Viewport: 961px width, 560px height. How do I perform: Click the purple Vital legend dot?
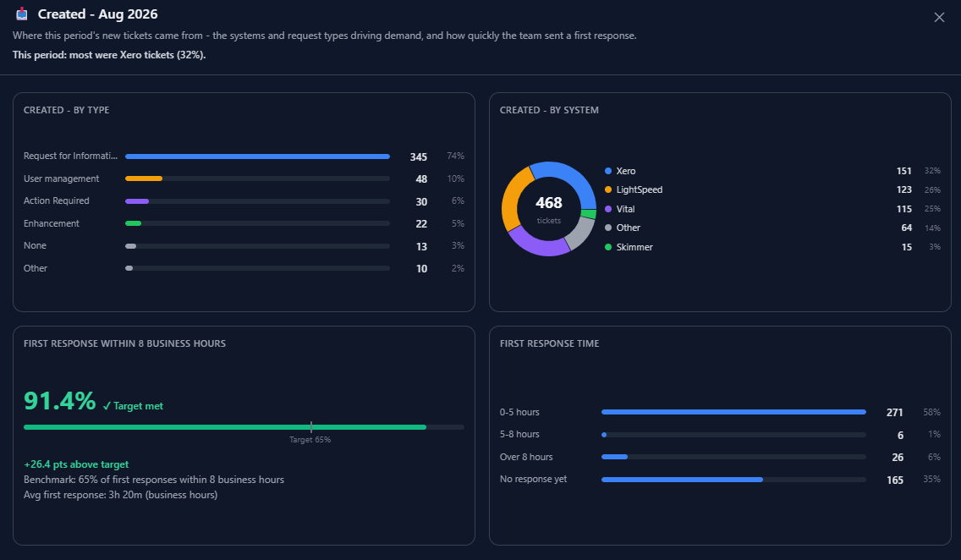coord(608,209)
